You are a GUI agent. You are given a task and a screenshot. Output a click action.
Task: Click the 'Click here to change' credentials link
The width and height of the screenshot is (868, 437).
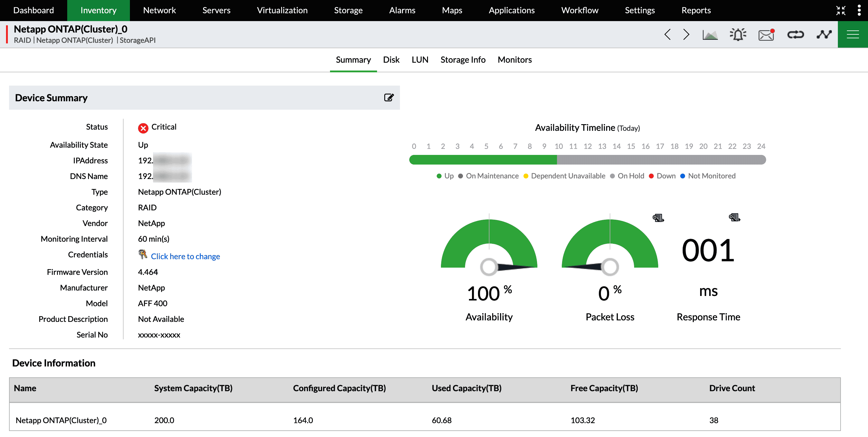(x=185, y=256)
